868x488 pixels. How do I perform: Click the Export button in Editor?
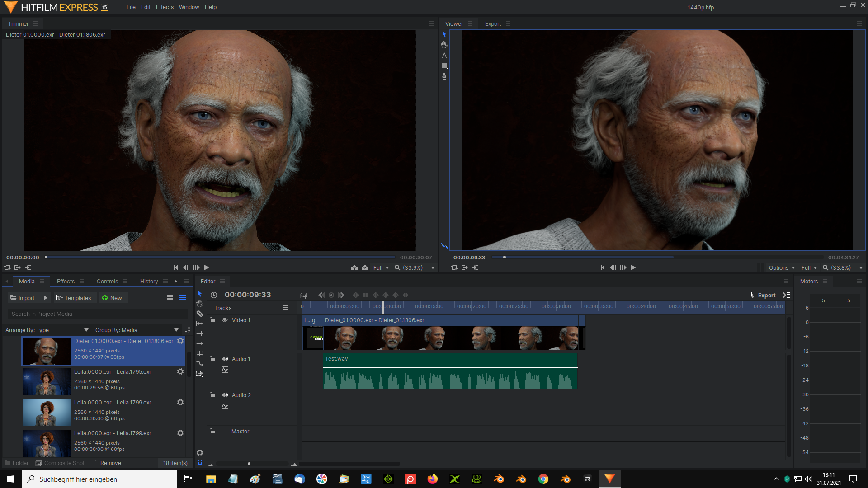(x=763, y=295)
